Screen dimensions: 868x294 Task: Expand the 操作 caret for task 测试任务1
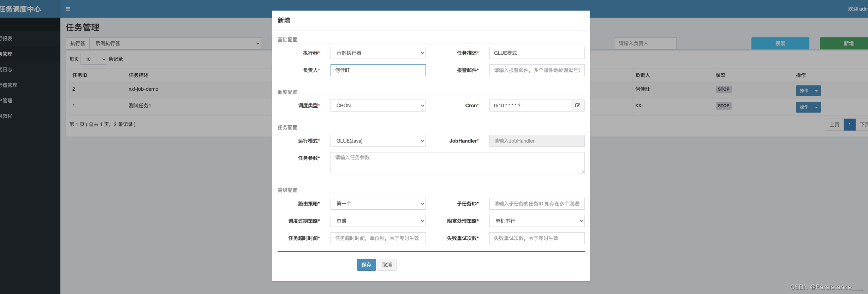click(816, 107)
